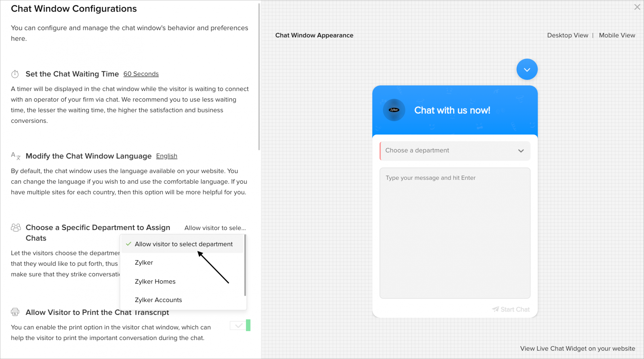Image resolution: width=644 pixels, height=359 pixels.
Task: Click the Zylker logo avatar icon
Action: pos(394,110)
